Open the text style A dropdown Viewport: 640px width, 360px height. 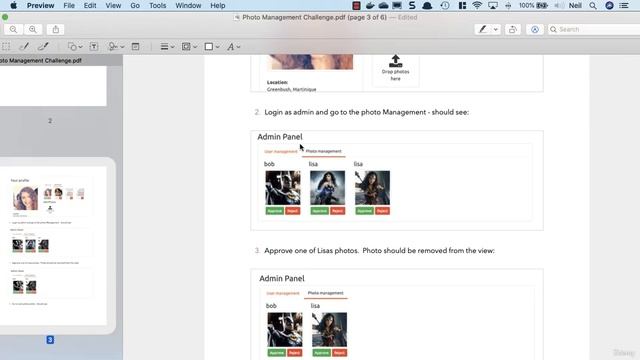pyautogui.click(x=233, y=47)
